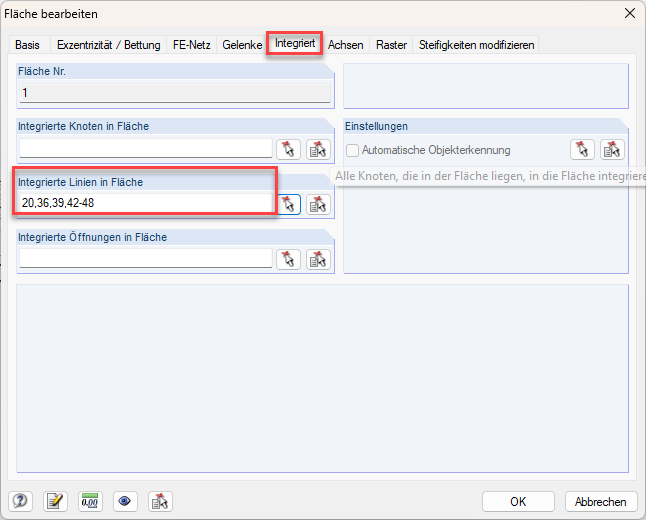Image resolution: width=646 pixels, height=520 pixels.
Task: Open help with the question mark icon
Action: click(21, 502)
